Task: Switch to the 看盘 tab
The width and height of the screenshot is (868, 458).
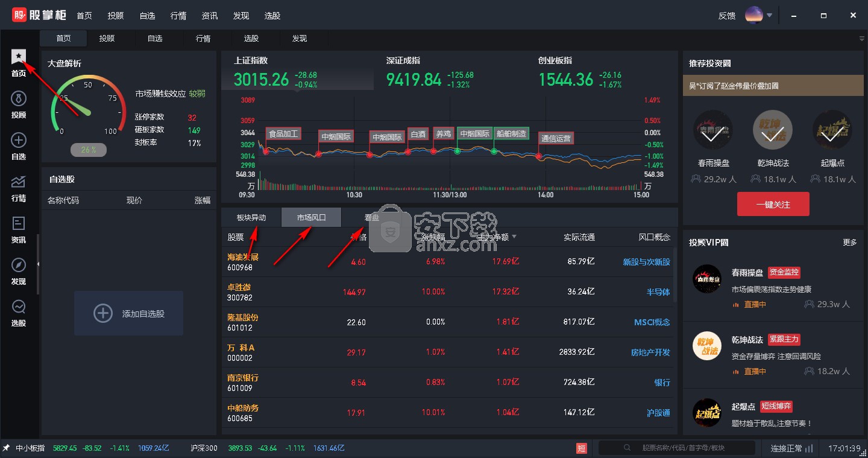Action: coord(372,218)
